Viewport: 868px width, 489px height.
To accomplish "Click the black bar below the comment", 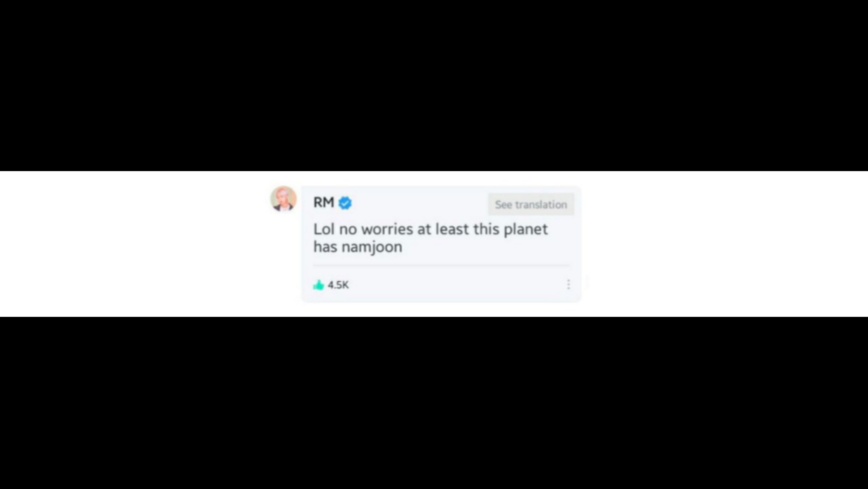I will click(434, 403).
